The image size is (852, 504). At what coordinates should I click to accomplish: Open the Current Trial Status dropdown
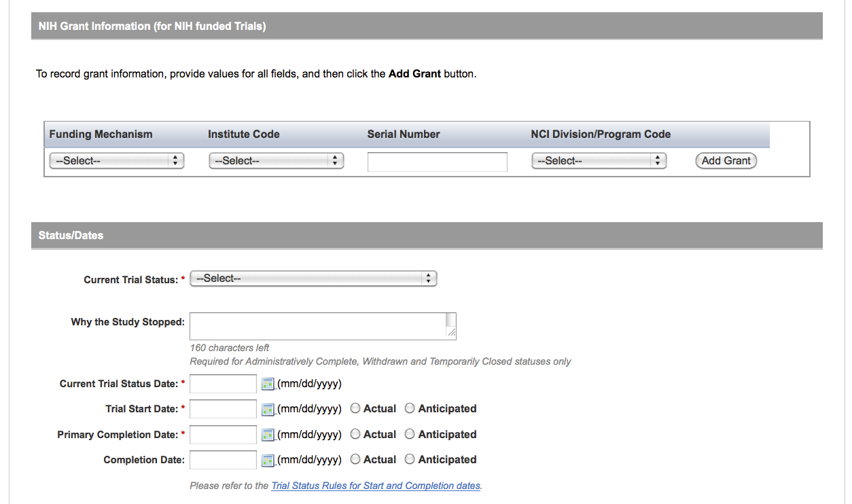coord(313,278)
